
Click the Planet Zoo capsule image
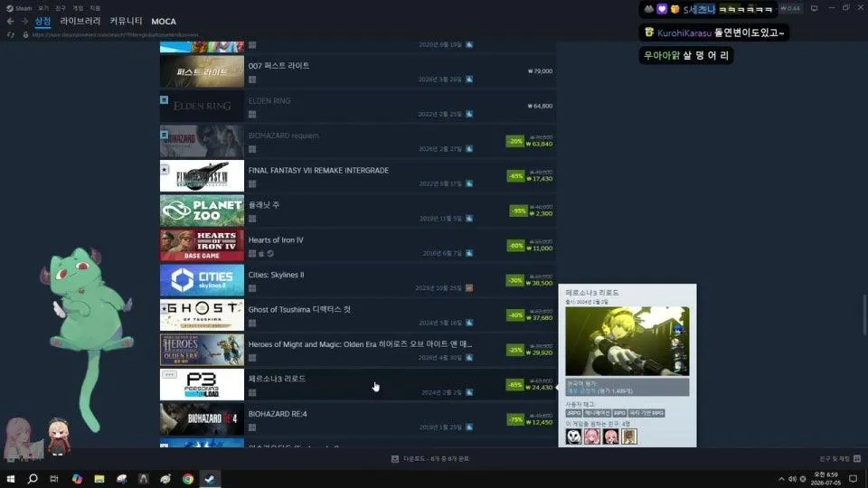click(x=202, y=211)
